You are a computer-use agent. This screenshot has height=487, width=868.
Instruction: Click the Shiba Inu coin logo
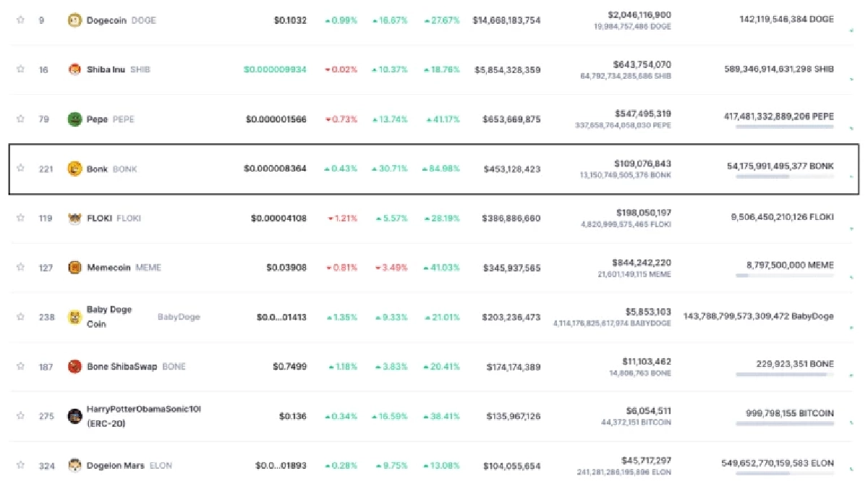point(74,70)
